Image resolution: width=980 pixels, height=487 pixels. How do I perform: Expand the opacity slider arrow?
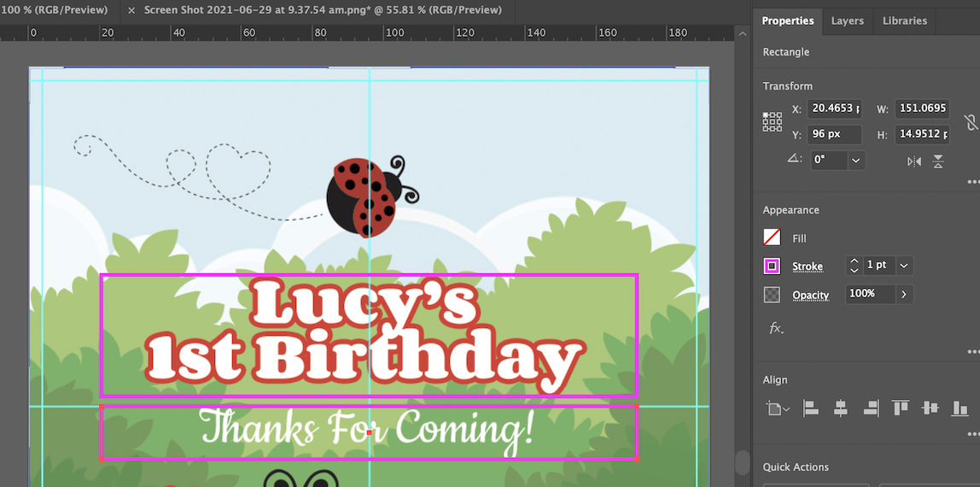pyautogui.click(x=904, y=294)
